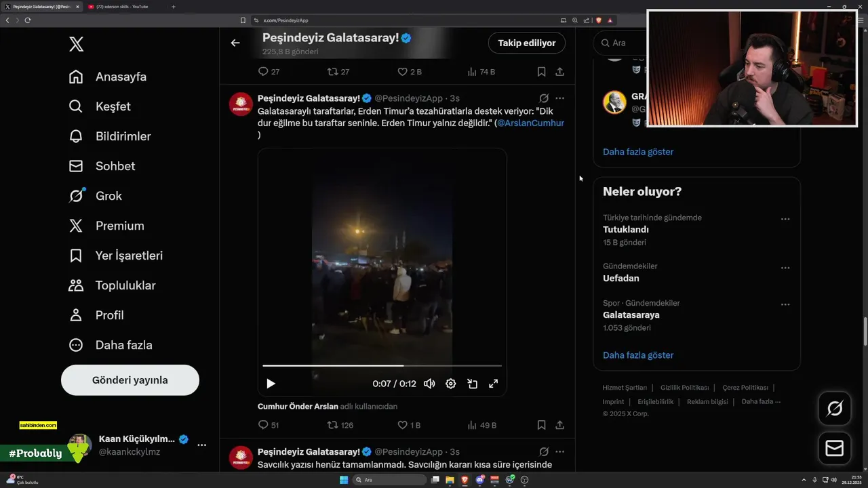Like the top post with 2 B likes
This screenshot has height=488, width=868.
coord(409,72)
